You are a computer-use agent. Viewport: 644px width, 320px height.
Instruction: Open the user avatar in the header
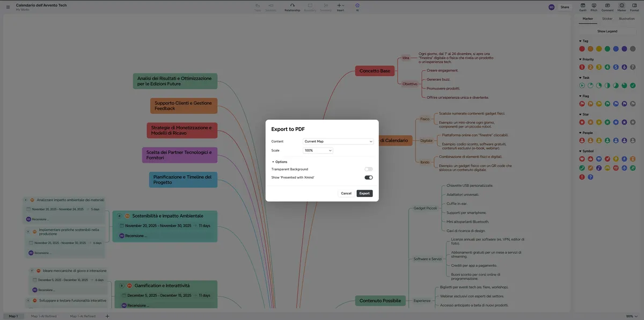pyautogui.click(x=552, y=7)
